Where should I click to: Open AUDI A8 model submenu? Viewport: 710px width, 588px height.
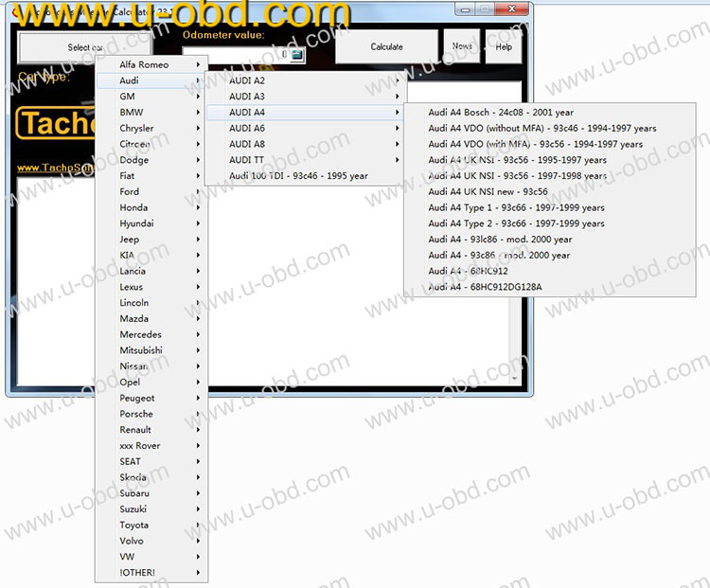[x=306, y=144]
